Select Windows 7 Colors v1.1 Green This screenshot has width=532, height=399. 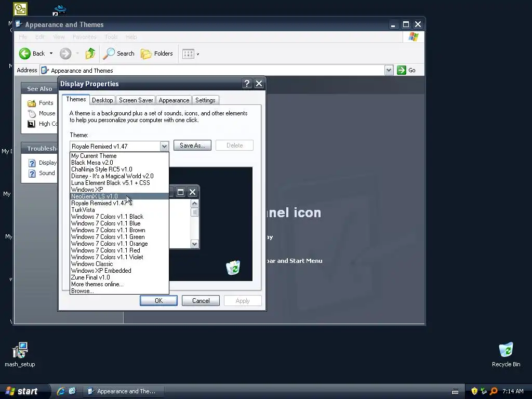click(x=119, y=237)
